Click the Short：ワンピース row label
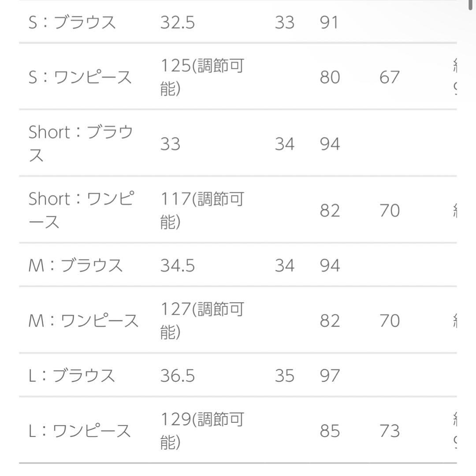This screenshot has height=476, width=476. point(81,210)
